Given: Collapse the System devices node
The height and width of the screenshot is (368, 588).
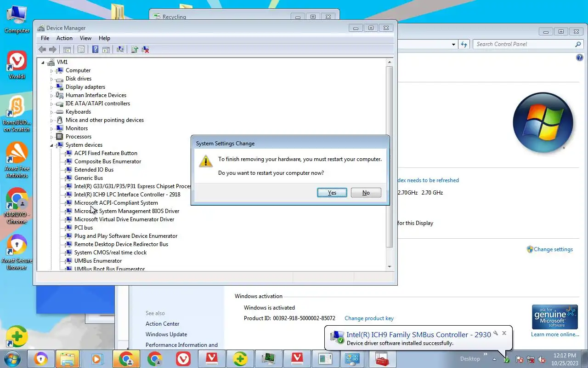Looking at the screenshot, I should [52, 145].
